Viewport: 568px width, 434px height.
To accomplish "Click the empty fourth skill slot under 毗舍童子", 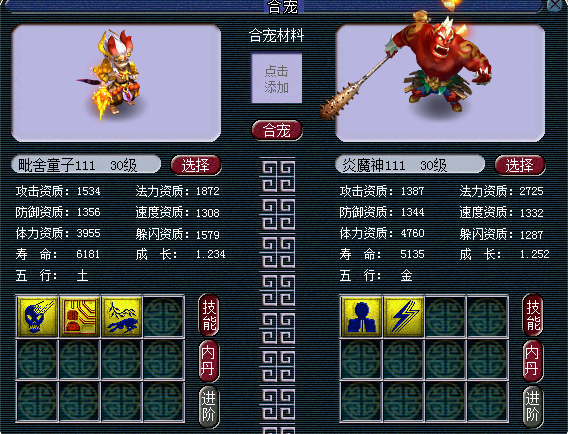I will [x=164, y=317].
